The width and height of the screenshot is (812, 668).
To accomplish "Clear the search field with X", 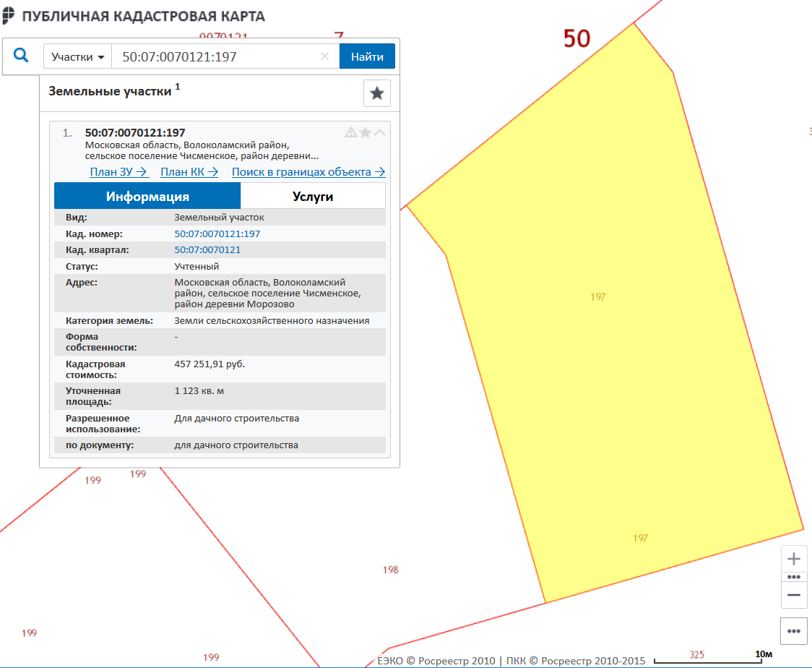I will (x=324, y=56).
